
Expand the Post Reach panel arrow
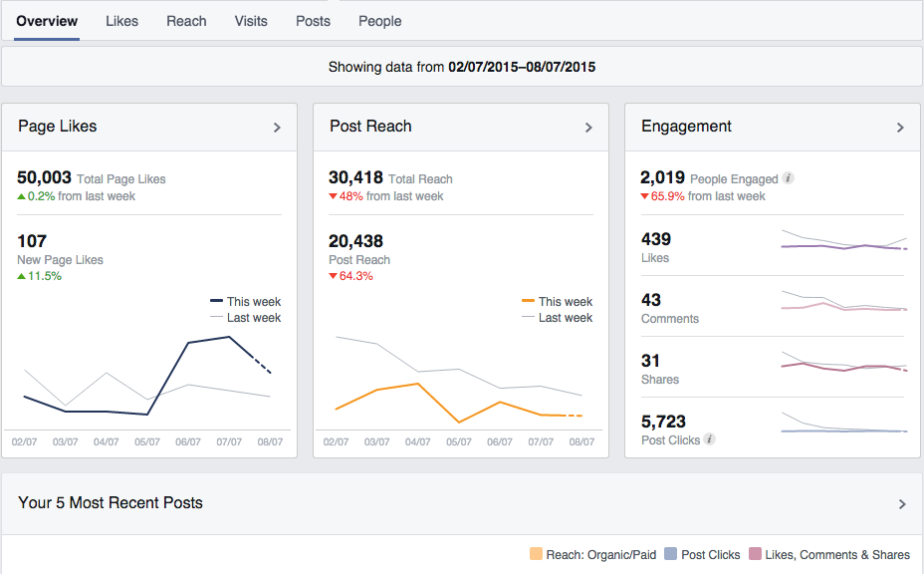coord(588,128)
